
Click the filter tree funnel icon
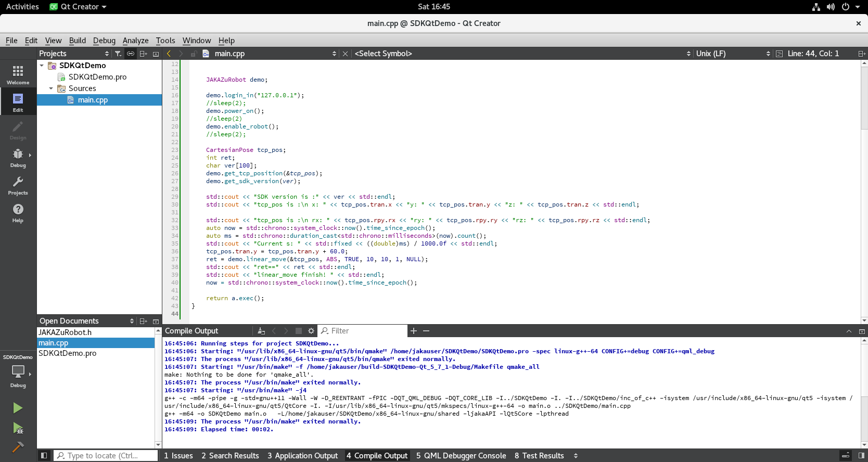(118, 54)
